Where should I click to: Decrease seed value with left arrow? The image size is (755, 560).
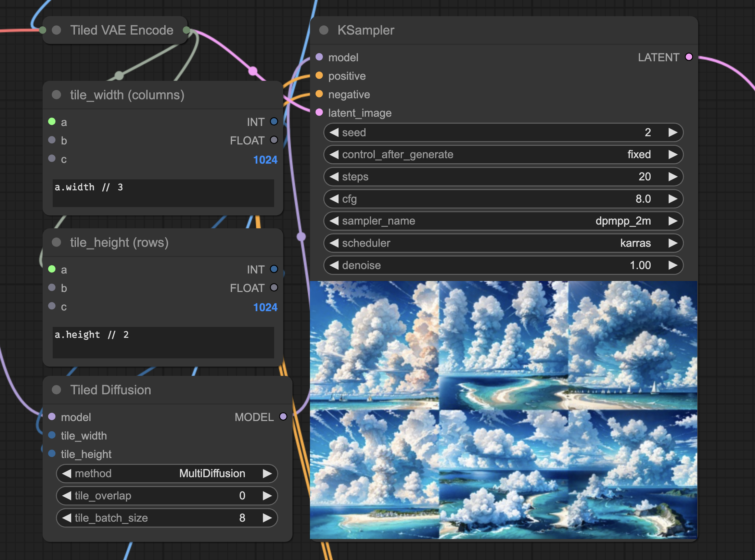334,132
